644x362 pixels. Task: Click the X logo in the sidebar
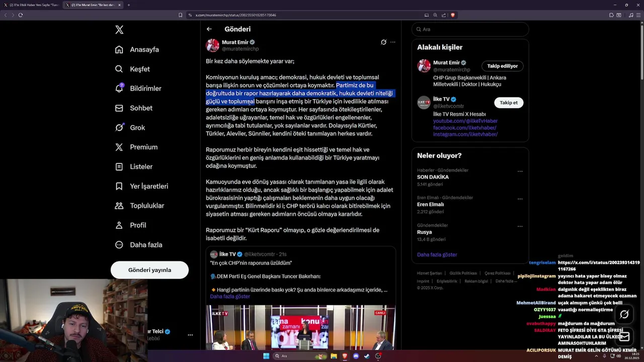[119, 30]
